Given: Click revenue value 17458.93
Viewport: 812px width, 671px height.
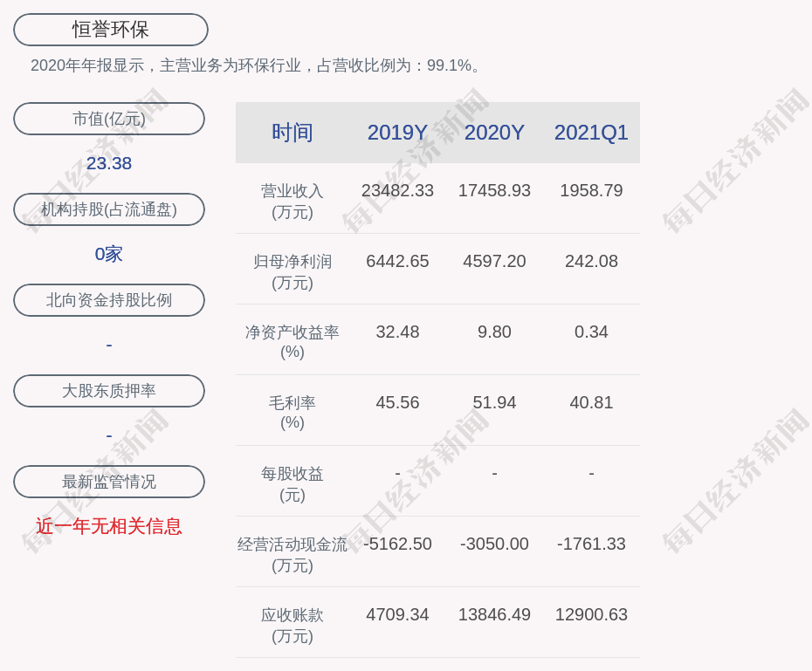Looking at the screenshot, I should pos(494,190).
